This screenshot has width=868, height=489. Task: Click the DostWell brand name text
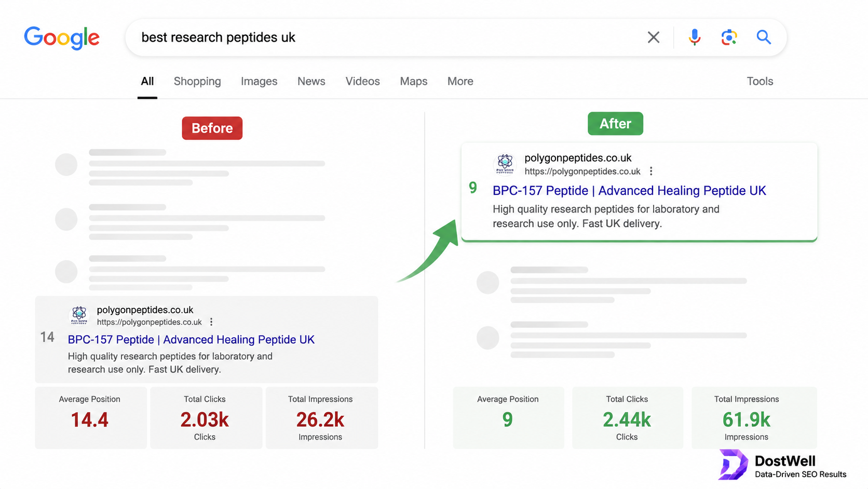click(785, 461)
